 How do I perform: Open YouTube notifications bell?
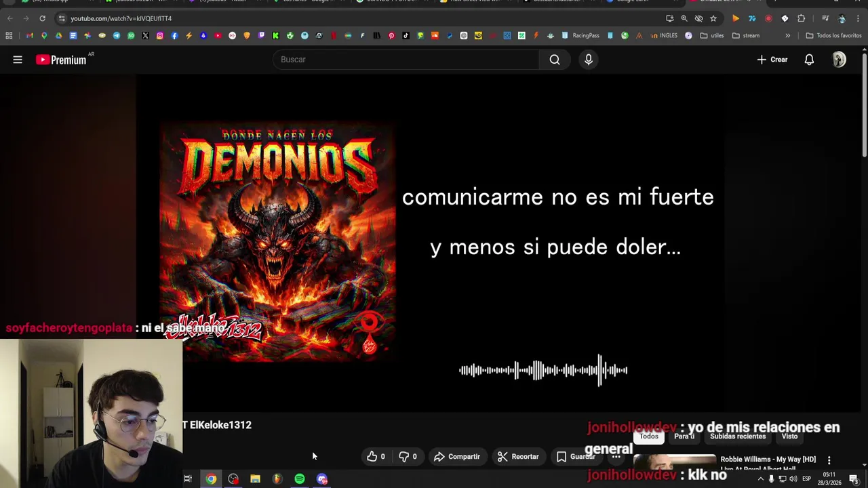(809, 60)
